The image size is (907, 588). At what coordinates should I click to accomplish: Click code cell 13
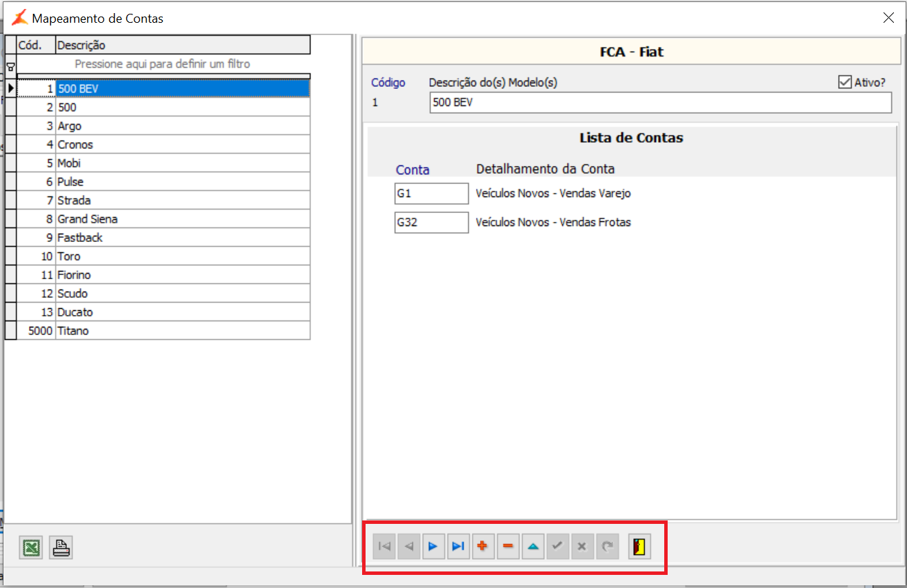36,312
